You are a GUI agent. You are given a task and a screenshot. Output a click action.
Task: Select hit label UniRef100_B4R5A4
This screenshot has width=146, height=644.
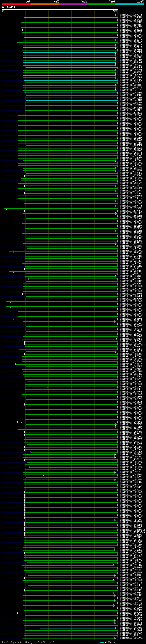click(x=131, y=108)
